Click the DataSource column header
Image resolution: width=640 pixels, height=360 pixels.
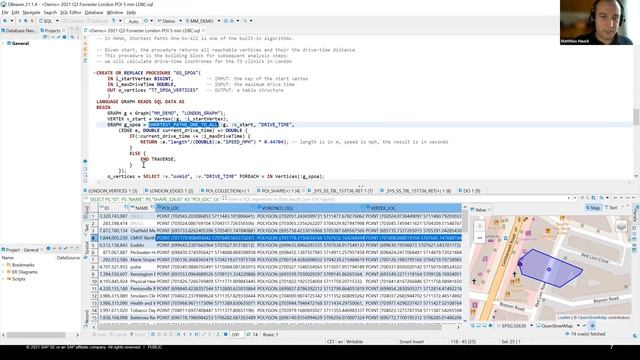point(68,258)
